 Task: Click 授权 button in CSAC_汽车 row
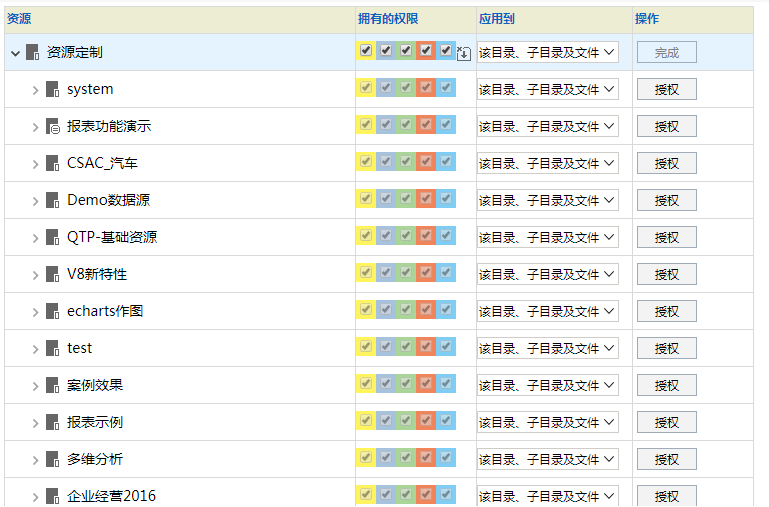666,163
